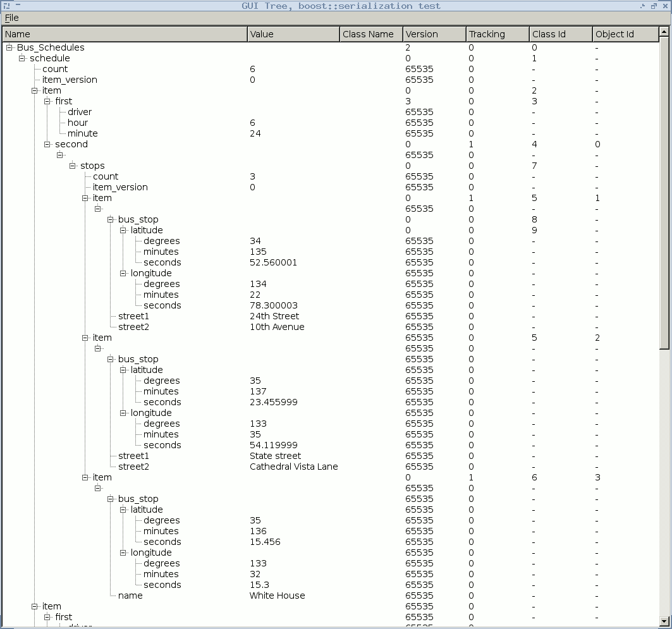
Task: Collapse the schedule tree node
Action: [22, 58]
